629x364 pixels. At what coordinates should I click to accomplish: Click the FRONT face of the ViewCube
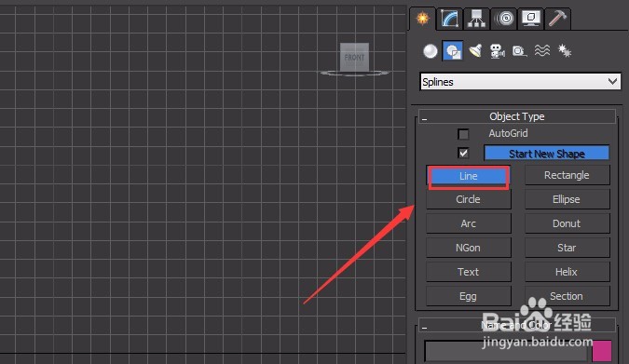[x=355, y=58]
